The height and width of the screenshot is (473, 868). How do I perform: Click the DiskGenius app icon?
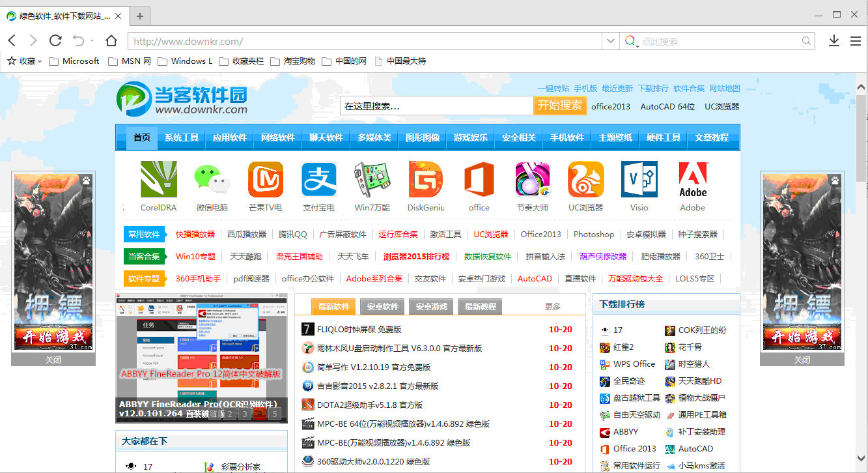pos(426,180)
